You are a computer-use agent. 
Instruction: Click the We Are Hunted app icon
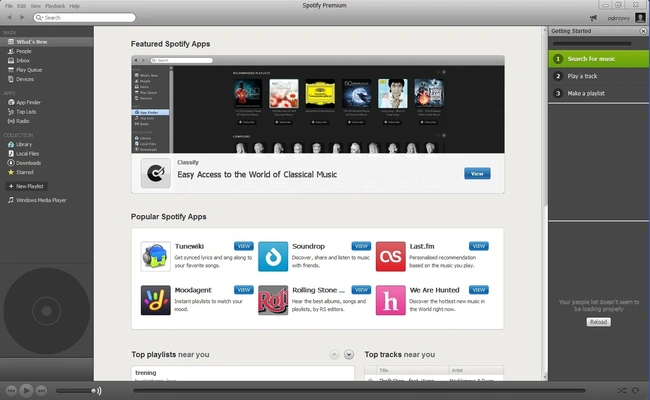click(x=390, y=300)
